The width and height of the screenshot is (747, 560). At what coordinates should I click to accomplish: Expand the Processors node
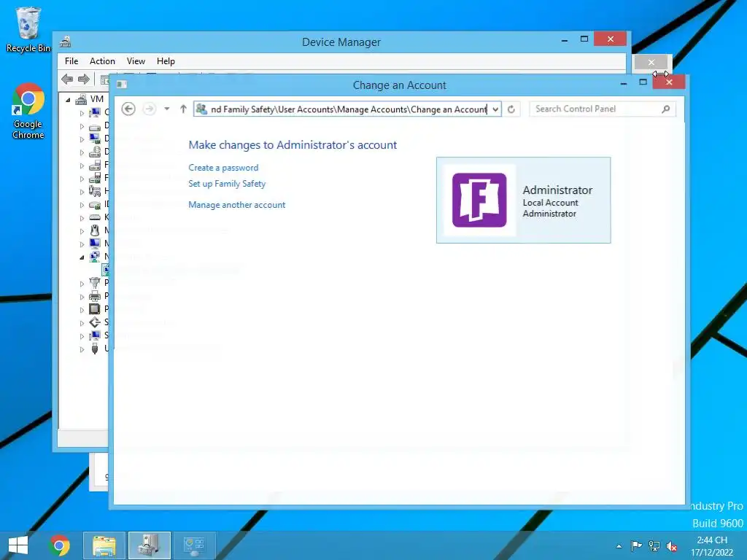82,310
